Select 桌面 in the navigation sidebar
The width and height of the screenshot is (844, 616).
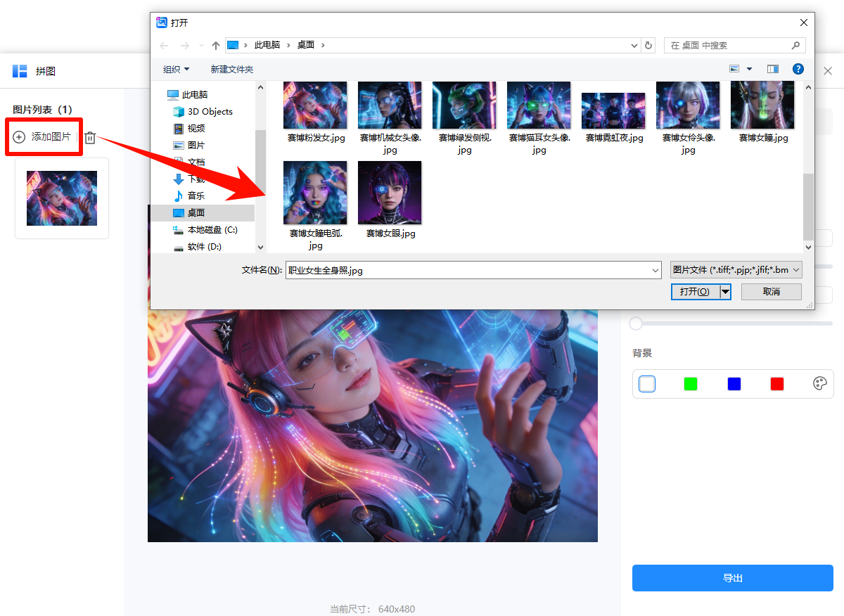point(197,212)
